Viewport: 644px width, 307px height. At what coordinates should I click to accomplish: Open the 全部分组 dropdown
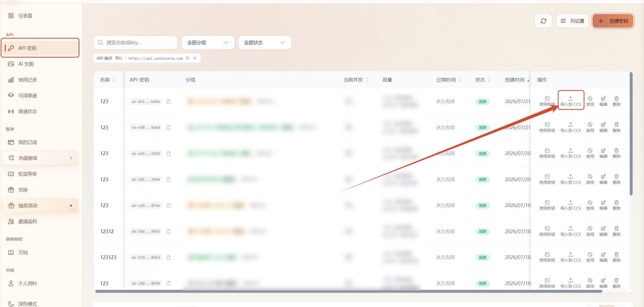(x=208, y=43)
